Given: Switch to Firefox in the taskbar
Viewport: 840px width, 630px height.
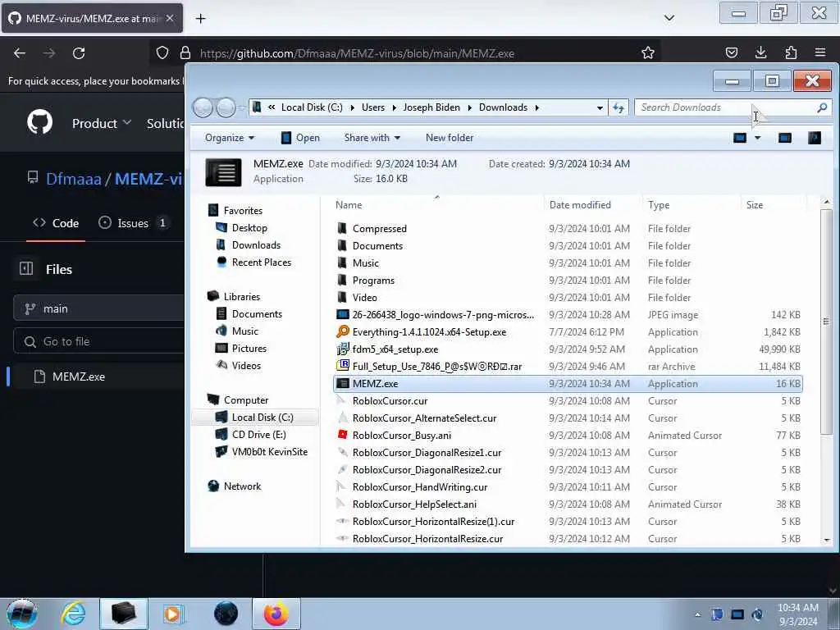Looking at the screenshot, I should 276,614.
